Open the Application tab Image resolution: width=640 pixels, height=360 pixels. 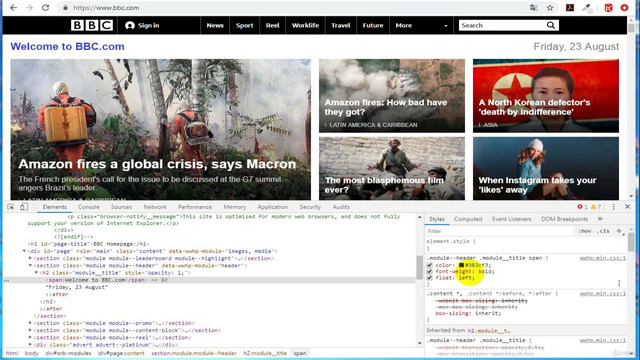pos(273,207)
